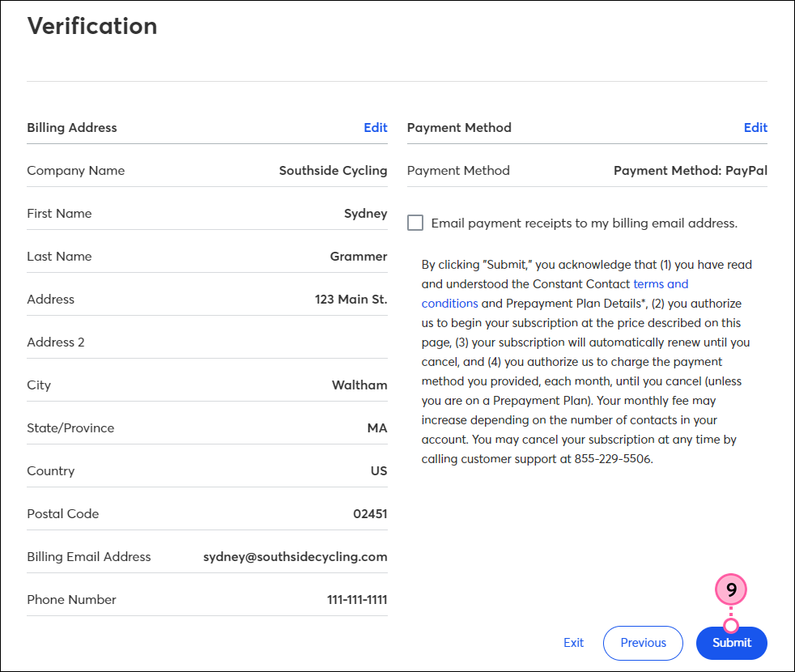Click the Previous button
This screenshot has width=795, height=672.
pyautogui.click(x=643, y=643)
